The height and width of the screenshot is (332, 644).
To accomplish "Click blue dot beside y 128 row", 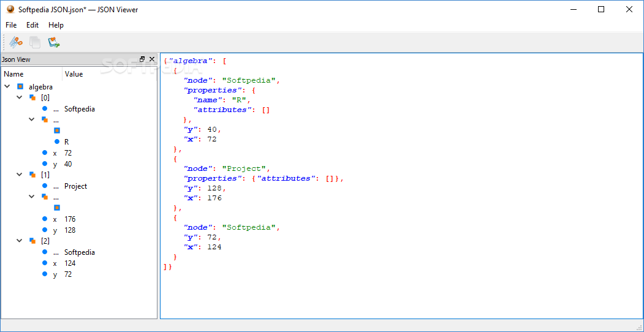I will click(45, 230).
